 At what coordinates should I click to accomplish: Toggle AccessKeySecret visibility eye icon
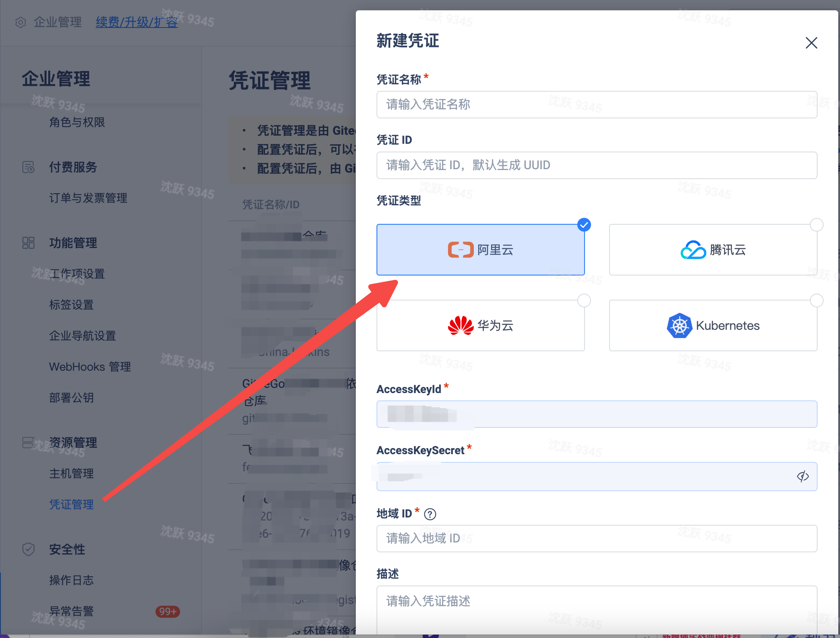tap(803, 476)
